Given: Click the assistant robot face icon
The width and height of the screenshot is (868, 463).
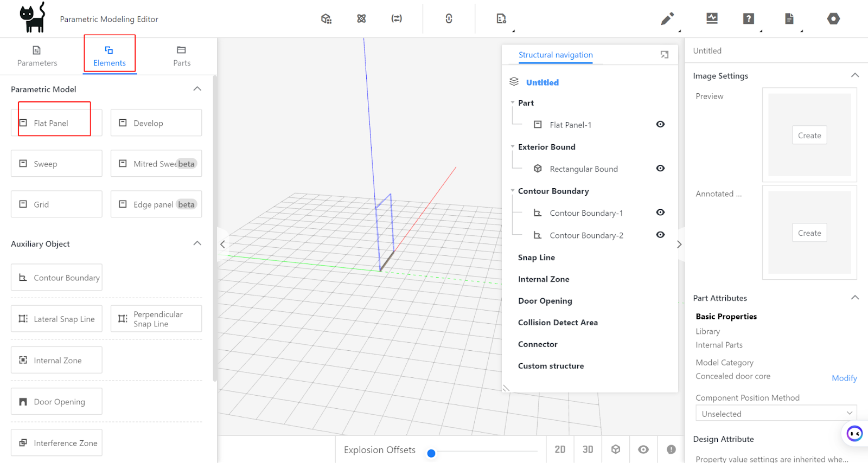Looking at the screenshot, I should click(x=854, y=433).
